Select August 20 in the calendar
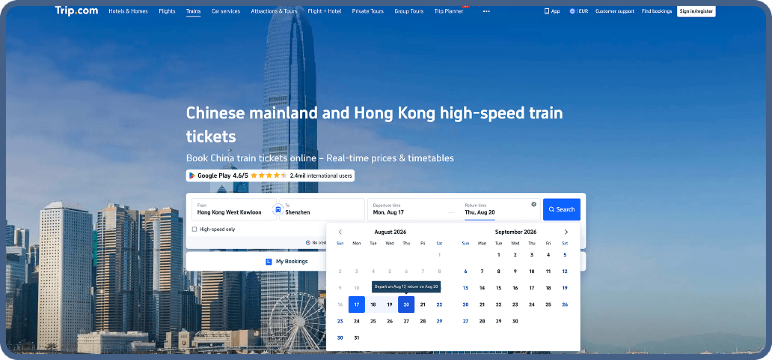The width and height of the screenshot is (772, 360). [406, 304]
